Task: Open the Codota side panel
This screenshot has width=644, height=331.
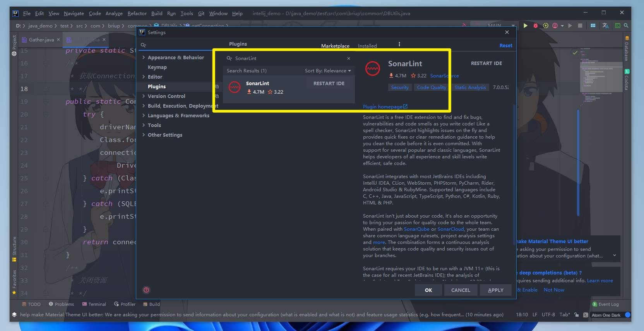Action: click(x=627, y=80)
